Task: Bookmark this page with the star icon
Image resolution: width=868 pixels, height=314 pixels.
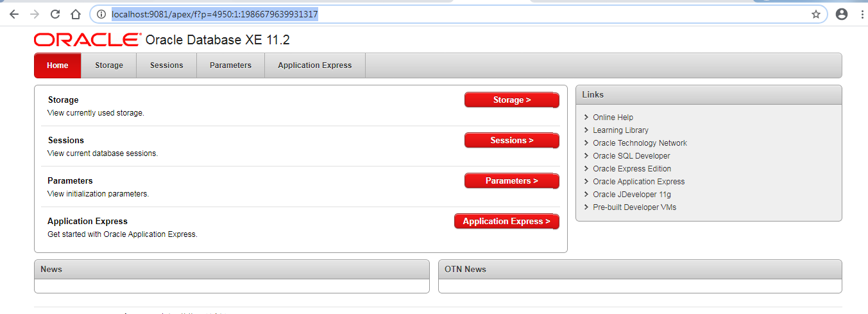Action: [x=816, y=14]
